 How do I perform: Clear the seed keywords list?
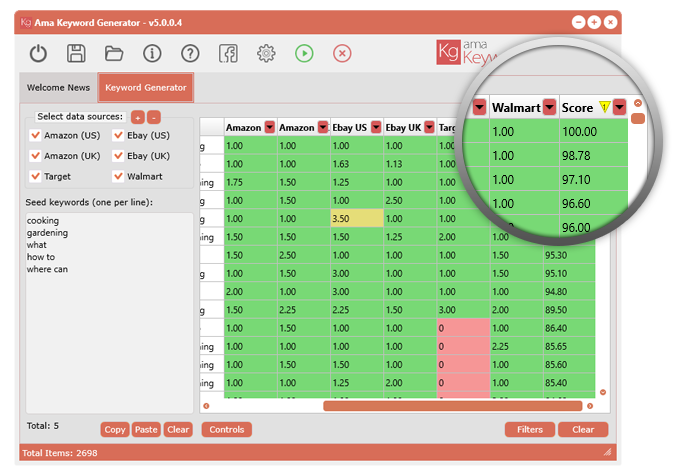point(178,429)
